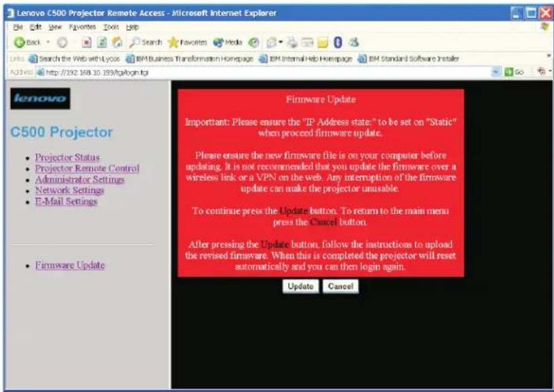Click the Bluetooth icon in the toolbar

338,43
